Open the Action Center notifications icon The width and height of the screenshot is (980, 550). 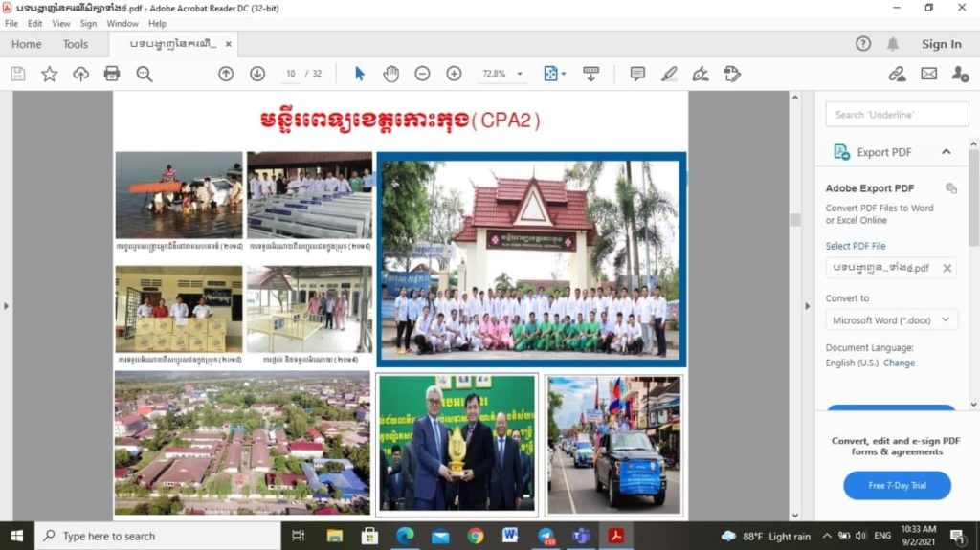pos(957,536)
